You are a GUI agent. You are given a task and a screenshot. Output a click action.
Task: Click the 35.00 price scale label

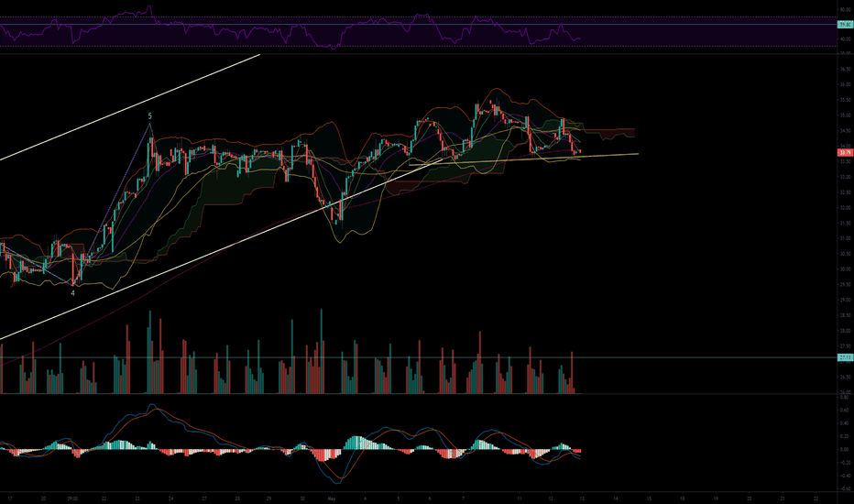click(845, 115)
